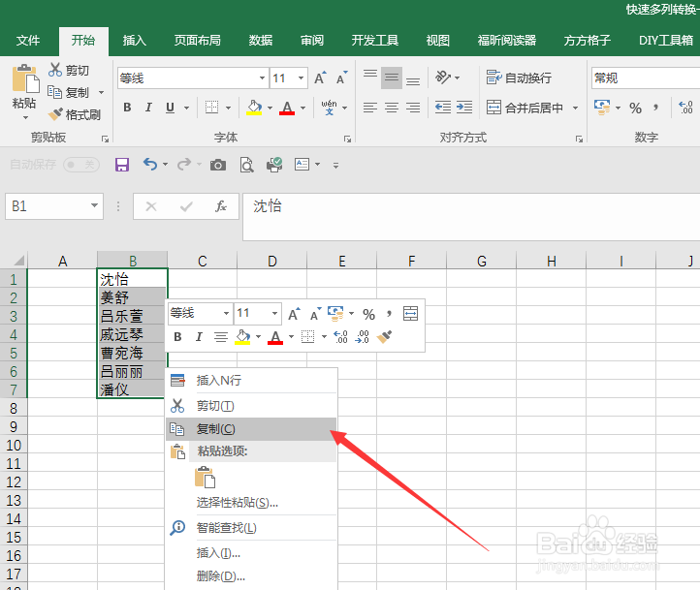Image resolution: width=700 pixels, height=590 pixels.
Task: Toggle Italic in ribbon font group
Action: tap(148, 108)
